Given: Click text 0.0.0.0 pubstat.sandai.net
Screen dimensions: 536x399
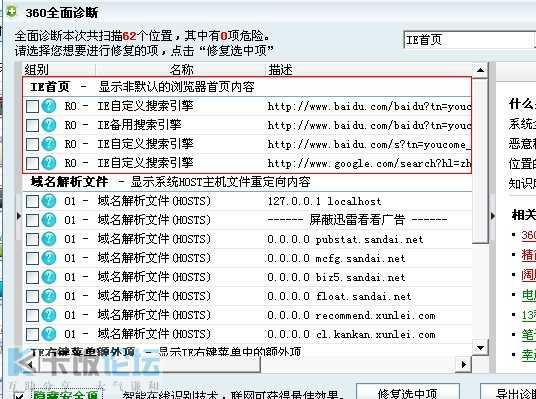Looking at the screenshot, I should (346, 239).
